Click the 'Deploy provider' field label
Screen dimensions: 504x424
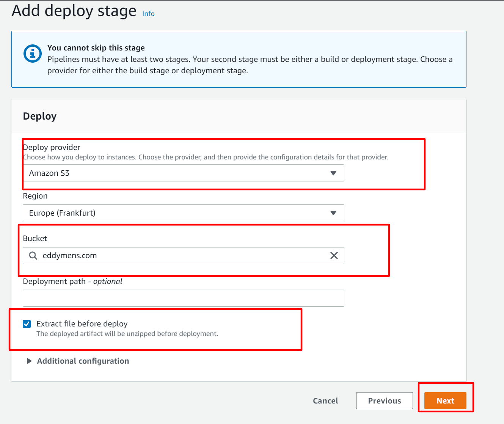(x=52, y=147)
